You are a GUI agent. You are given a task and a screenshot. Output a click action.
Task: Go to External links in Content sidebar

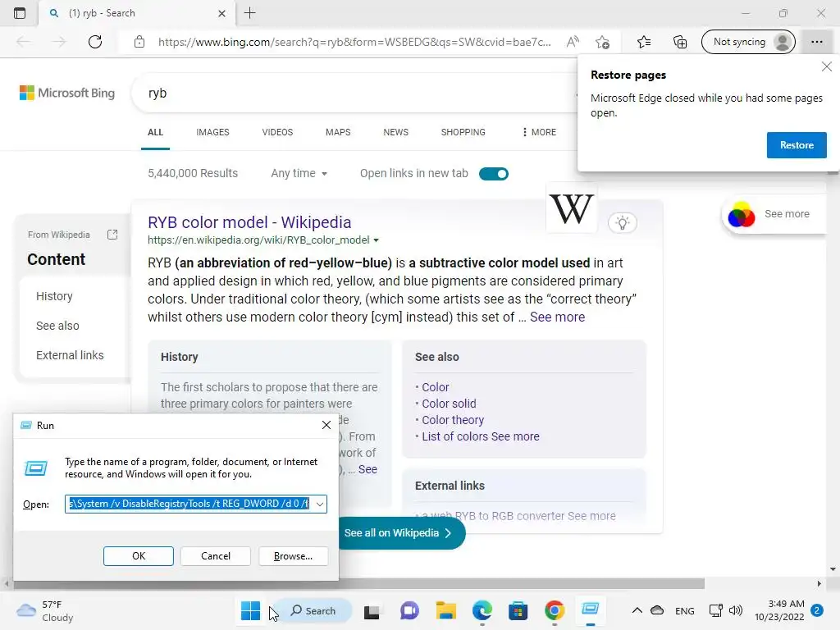click(70, 355)
